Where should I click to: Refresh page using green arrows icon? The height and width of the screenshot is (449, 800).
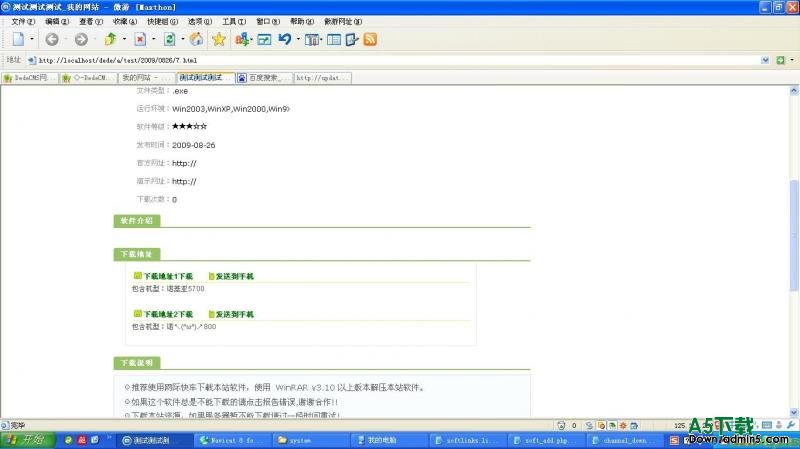click(x=169, y=39)
